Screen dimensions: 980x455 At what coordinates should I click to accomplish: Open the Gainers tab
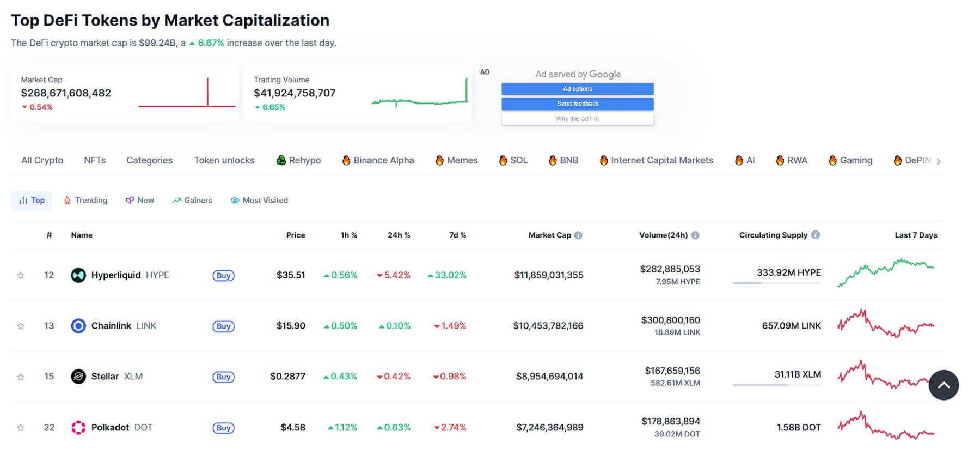[192, 201]
